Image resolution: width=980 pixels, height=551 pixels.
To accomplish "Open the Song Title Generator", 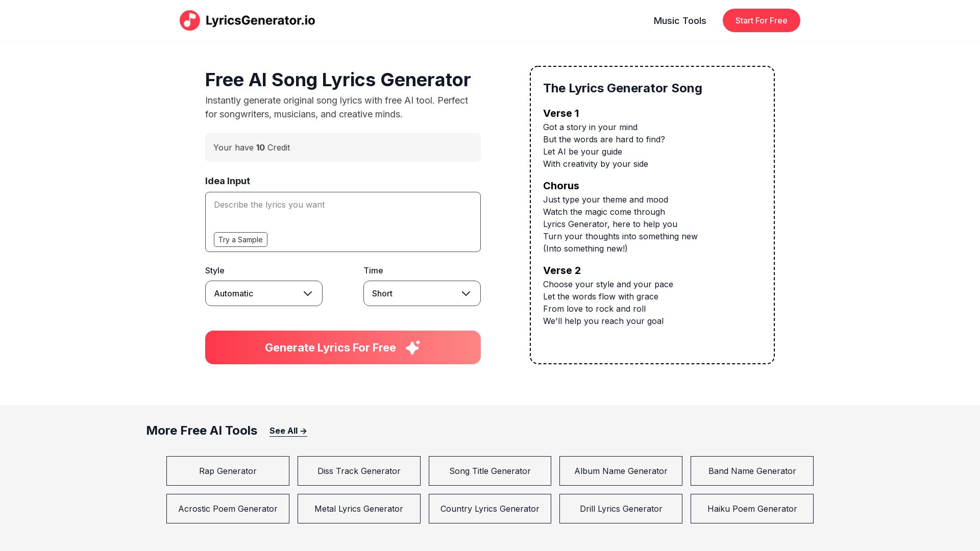I will [489, 471].
